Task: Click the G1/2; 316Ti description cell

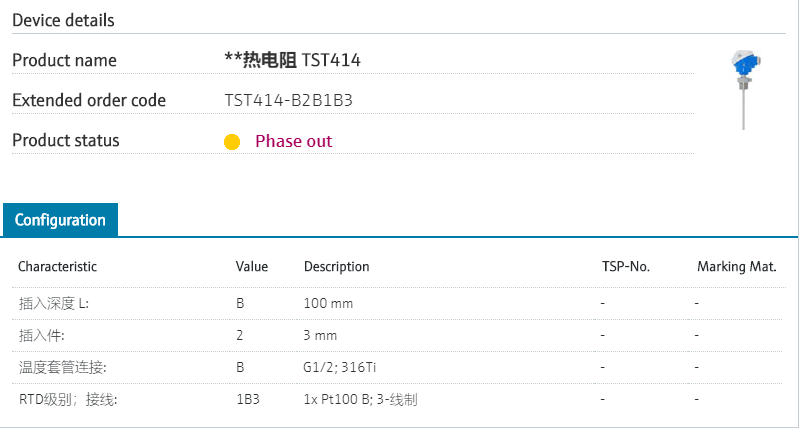Action: pos(337,367)
